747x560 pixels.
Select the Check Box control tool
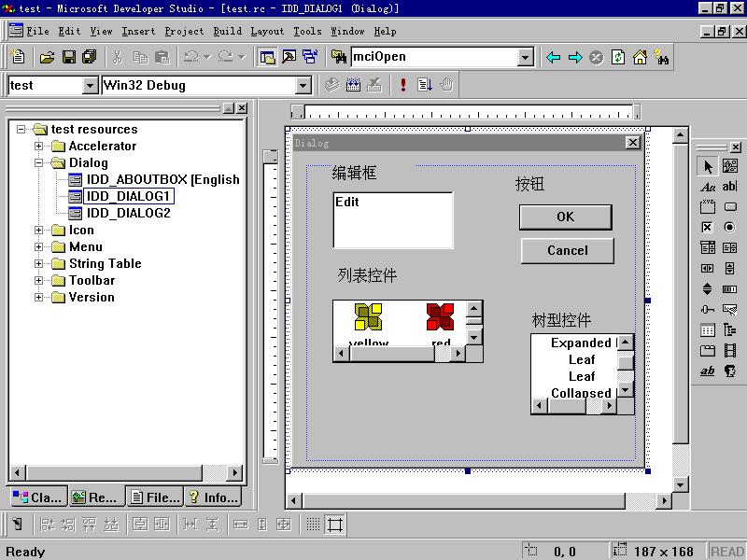708,227
